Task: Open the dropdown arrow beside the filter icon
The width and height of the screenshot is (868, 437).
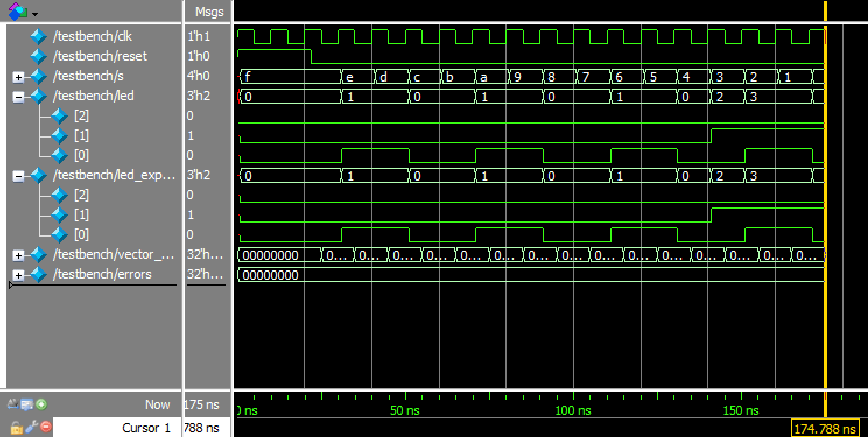Action: point(35,13)
